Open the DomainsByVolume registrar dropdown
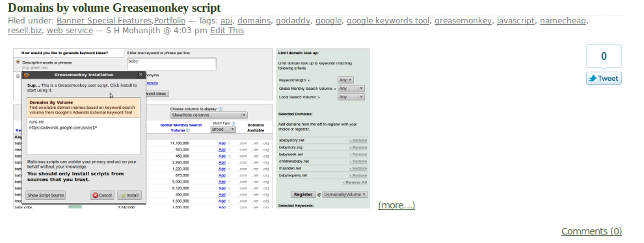The image size is (644, 243). tap(345, 195)
